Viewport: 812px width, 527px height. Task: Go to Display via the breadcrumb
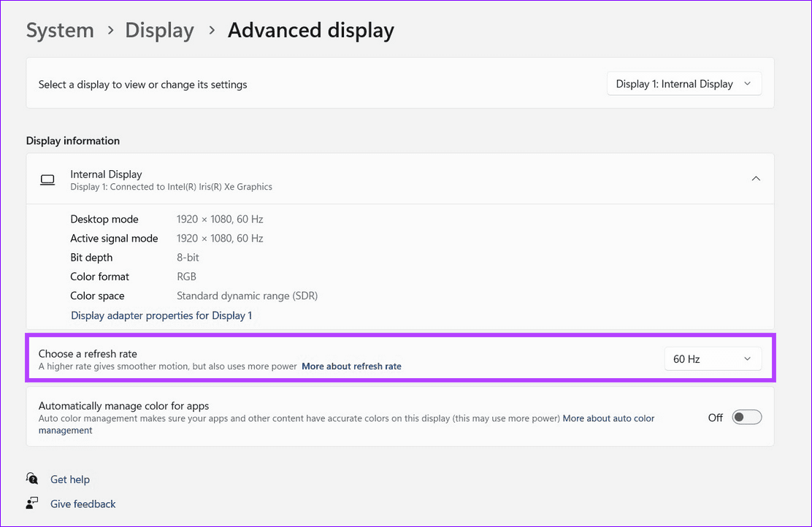pyautogui.click(x=159, y=31)
